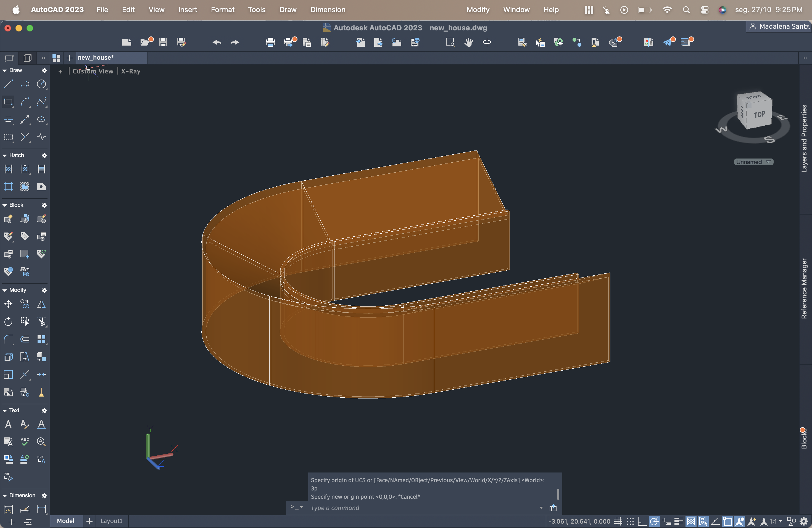Click the Mirror tool in Modify panel
This screenshot has height=528, width=812.
coord(41,304)
